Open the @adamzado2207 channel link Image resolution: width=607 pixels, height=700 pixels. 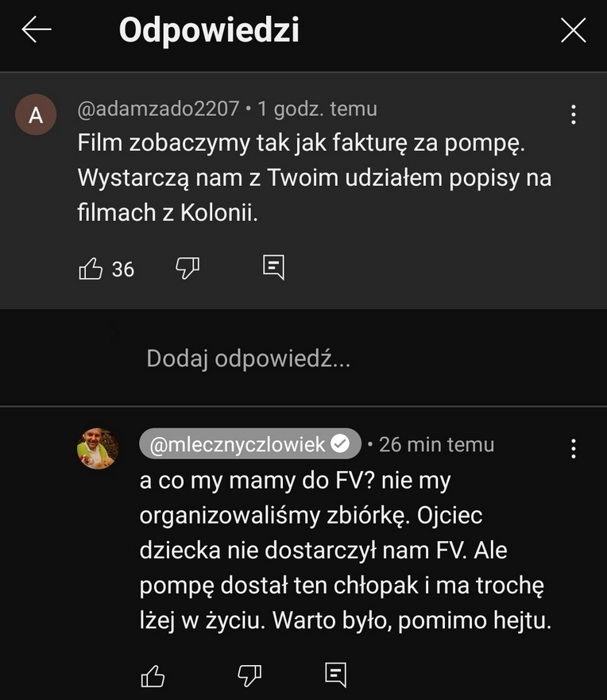tap(158, 109)
